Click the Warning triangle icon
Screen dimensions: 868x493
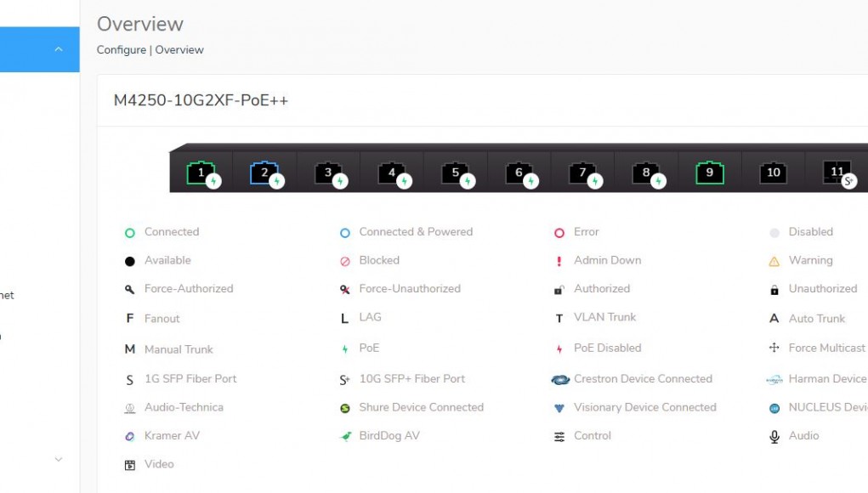coord(774,261)
